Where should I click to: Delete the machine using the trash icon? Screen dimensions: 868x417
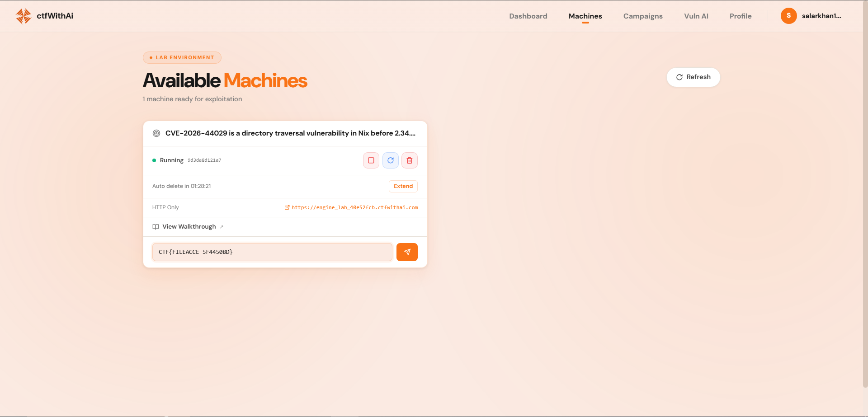pos(410,160)
